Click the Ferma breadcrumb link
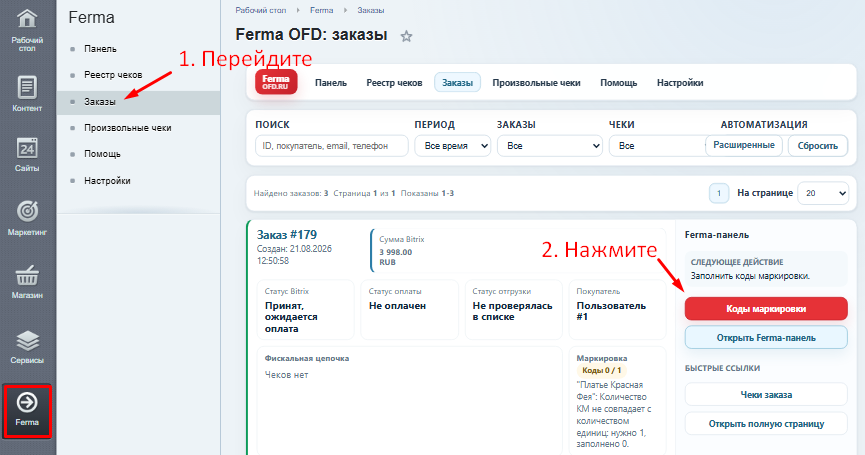 coord(322,10)
